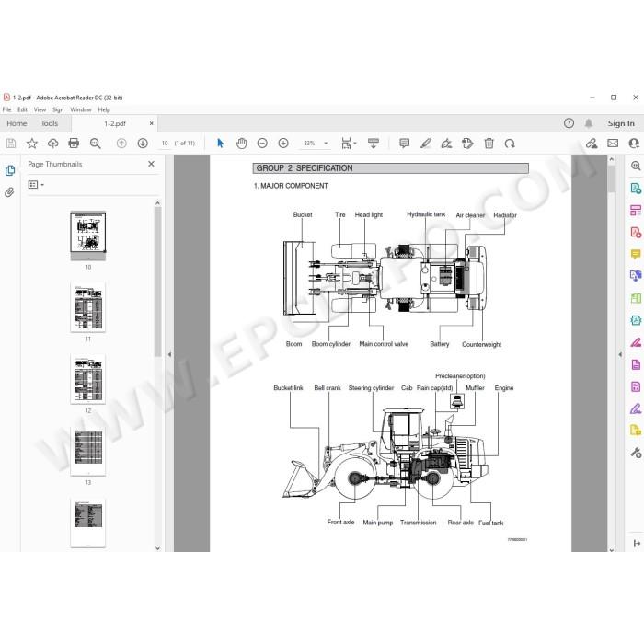This screenshot has width=644, height=644.
Task: Click the document scrollbar up arrow
Action: (x=612, y=159)
